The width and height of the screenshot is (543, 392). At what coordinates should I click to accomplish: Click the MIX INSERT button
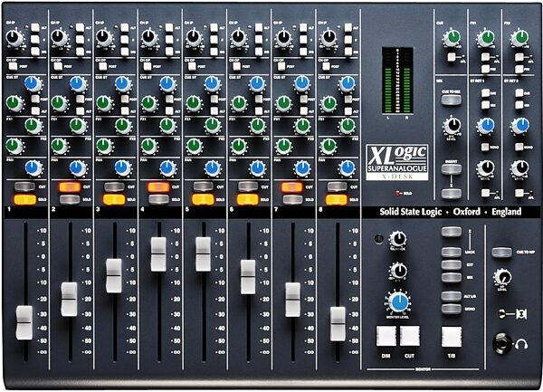click(x=452, y=169)
